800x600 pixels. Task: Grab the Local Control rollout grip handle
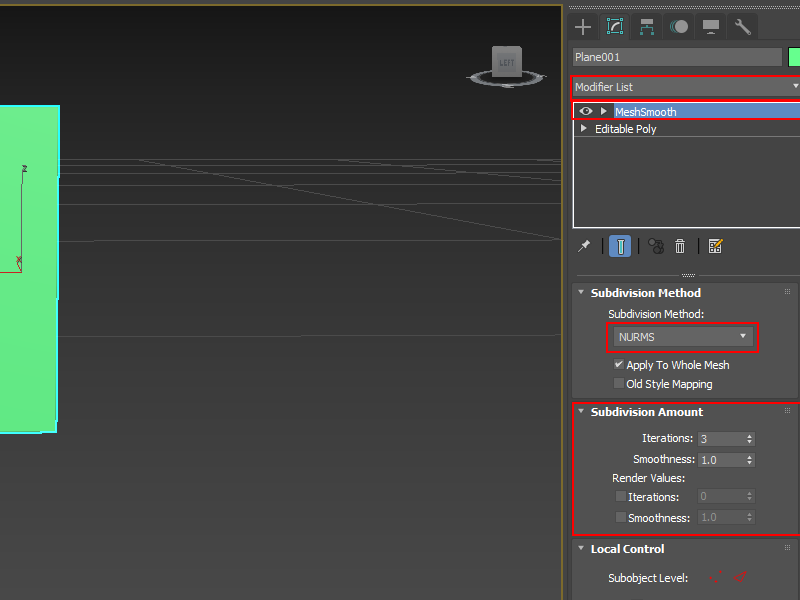(x=787, y=548)
